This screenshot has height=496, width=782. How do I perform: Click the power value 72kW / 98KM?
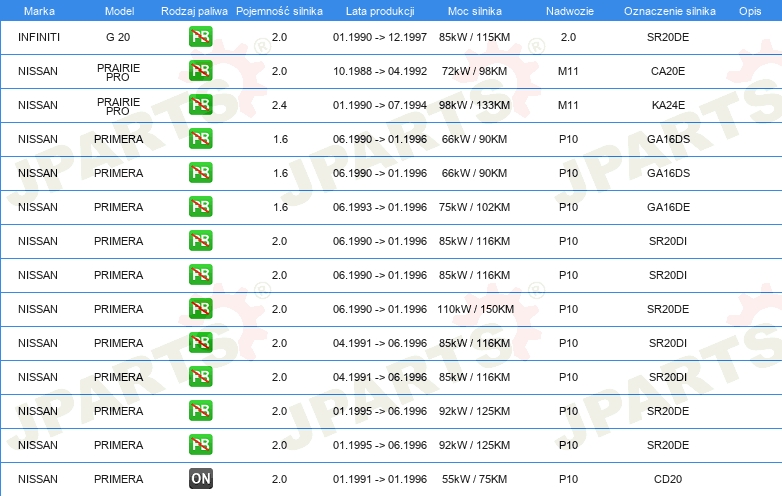pyautogui.click(x=474, y=71)
